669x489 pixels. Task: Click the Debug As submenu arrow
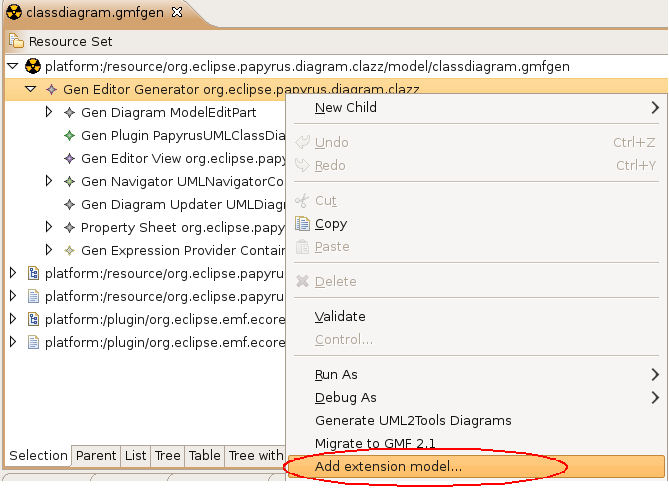pyautogui.click(x=655, y=398)
